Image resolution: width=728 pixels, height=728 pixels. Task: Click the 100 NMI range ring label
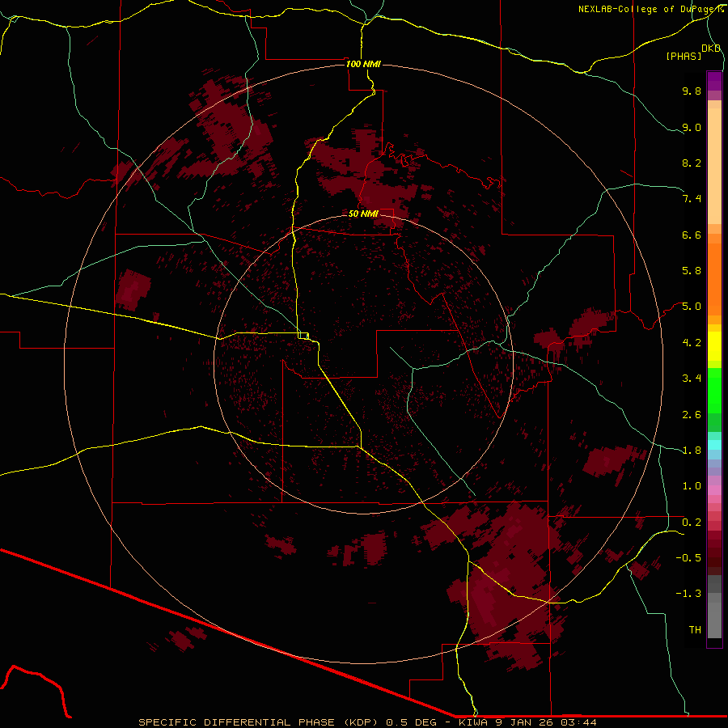tap(363, 64)
